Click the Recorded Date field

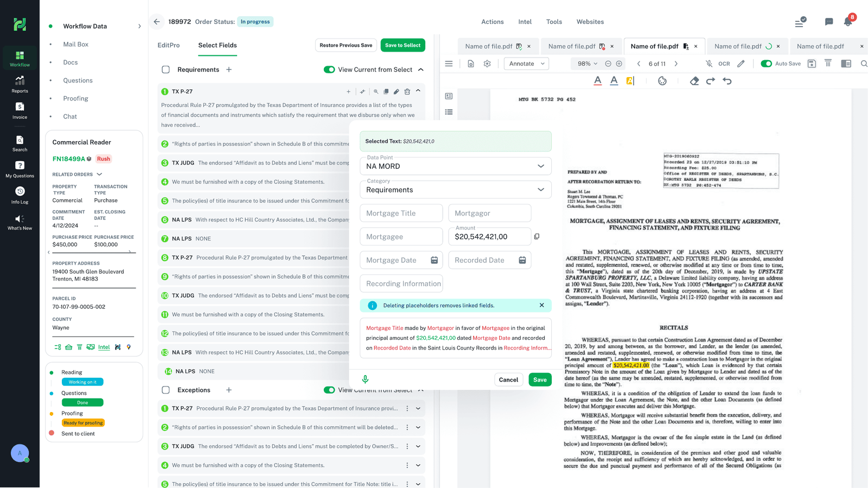pyautogui.click(x=490, y=260)
